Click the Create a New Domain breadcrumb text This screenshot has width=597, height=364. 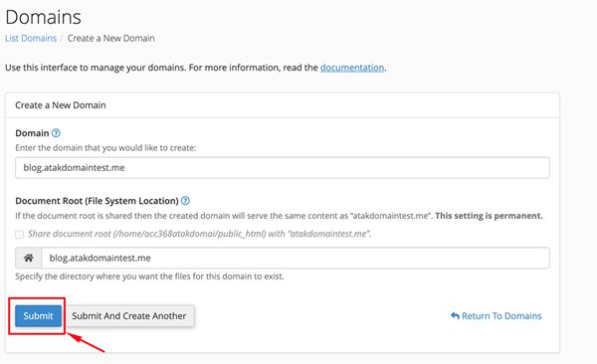point(110,38)
